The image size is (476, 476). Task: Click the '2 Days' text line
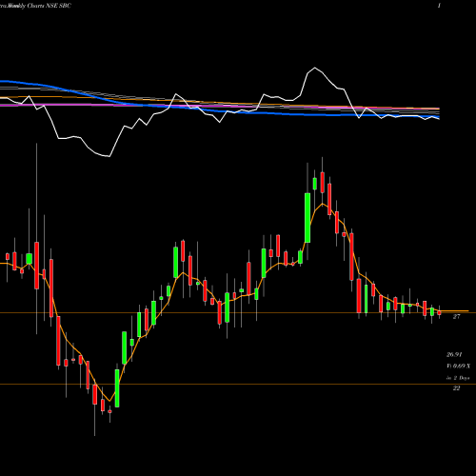pyautogui.click(x=458, y=378)
